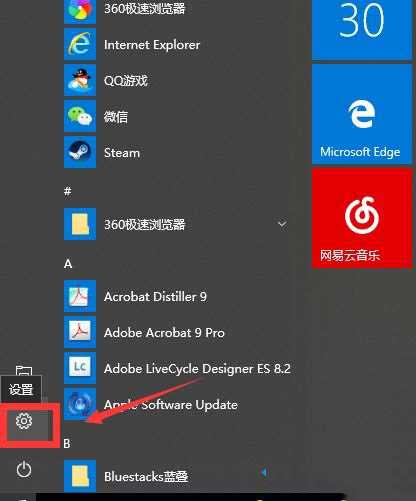Launch the 微信 WeChat icon

pos(80,116)
